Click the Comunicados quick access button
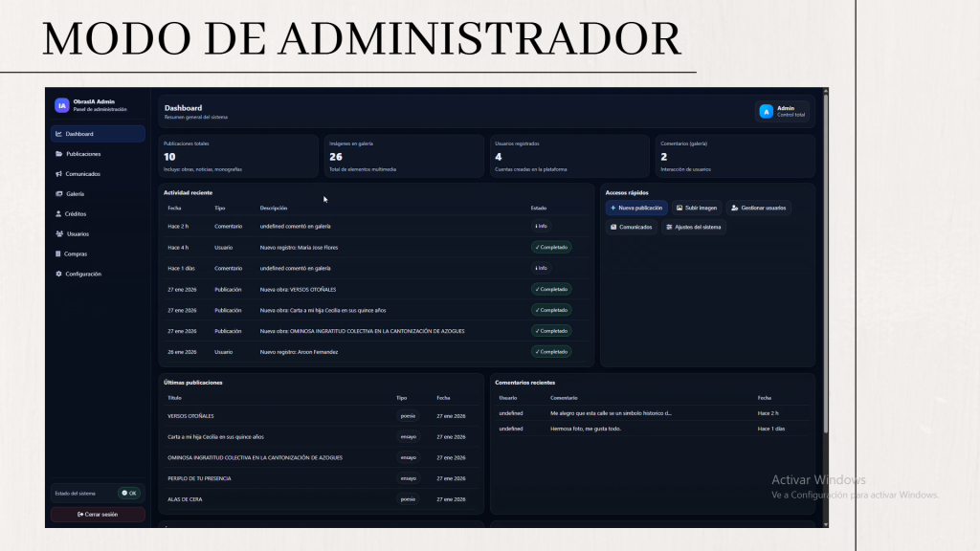Viewport: 980px width, 551px height. pos(631,228)
